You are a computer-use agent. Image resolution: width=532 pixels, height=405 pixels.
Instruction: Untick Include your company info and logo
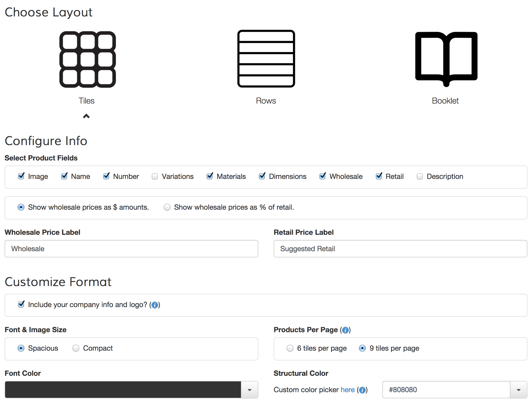pyautogui.click(x=21, y=304)
